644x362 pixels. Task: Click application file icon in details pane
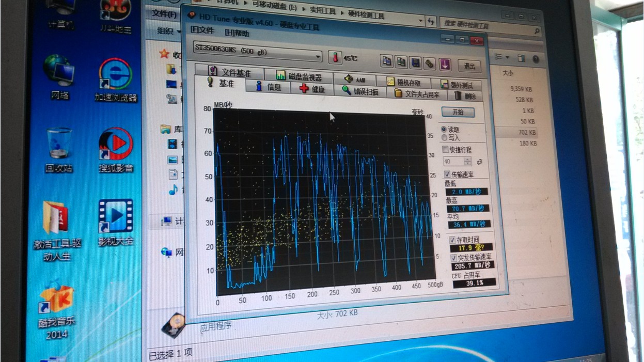click(x=173, y=325)
